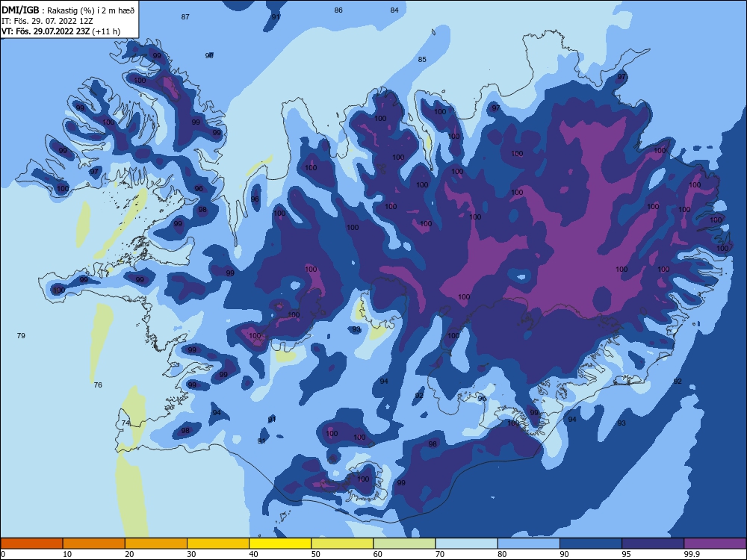Click the humidity value '79' over the sea

(x=21, y=336)
